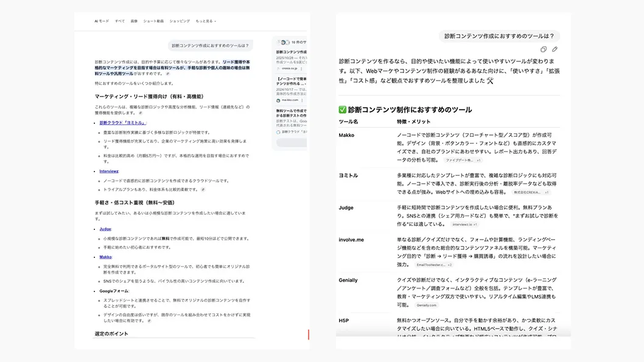The width and height of the screenshot is (644, 362).
Task: Click the link icon after the highlighted intro paragraph
Action: [168, 74]
